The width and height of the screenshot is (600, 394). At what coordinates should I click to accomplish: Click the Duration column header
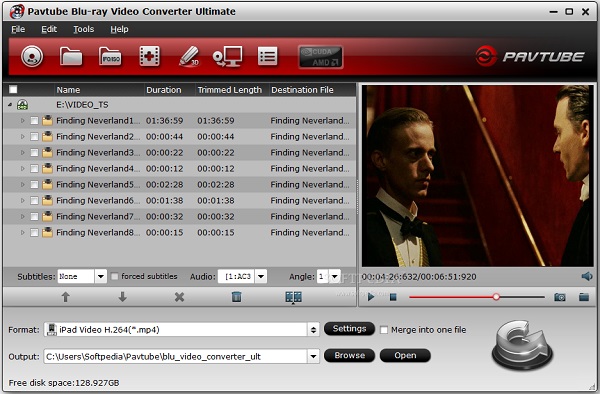[170, 90]
